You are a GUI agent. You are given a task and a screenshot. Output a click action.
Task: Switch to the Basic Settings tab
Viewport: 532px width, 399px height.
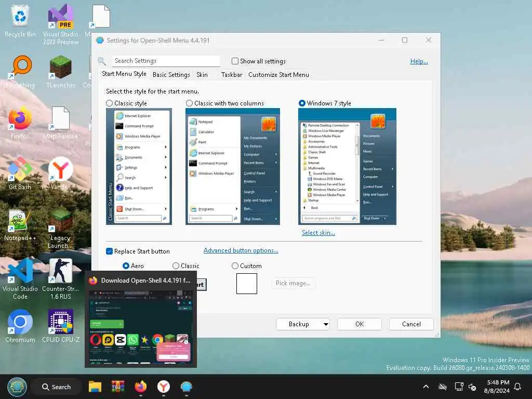[171, 75]
